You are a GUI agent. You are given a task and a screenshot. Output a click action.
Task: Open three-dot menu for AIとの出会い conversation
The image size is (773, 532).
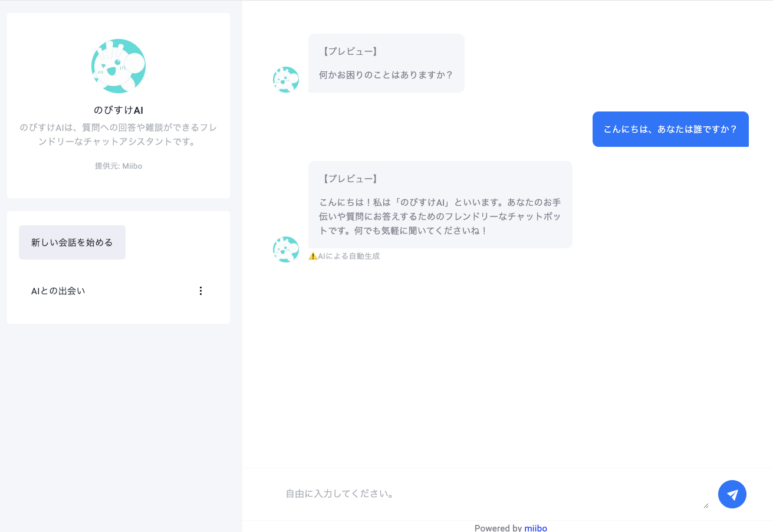(200, 291)
